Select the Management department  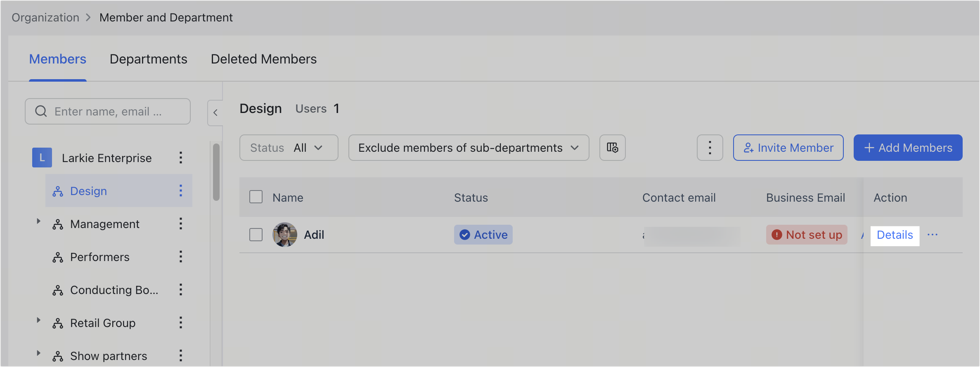click(105, 224)
